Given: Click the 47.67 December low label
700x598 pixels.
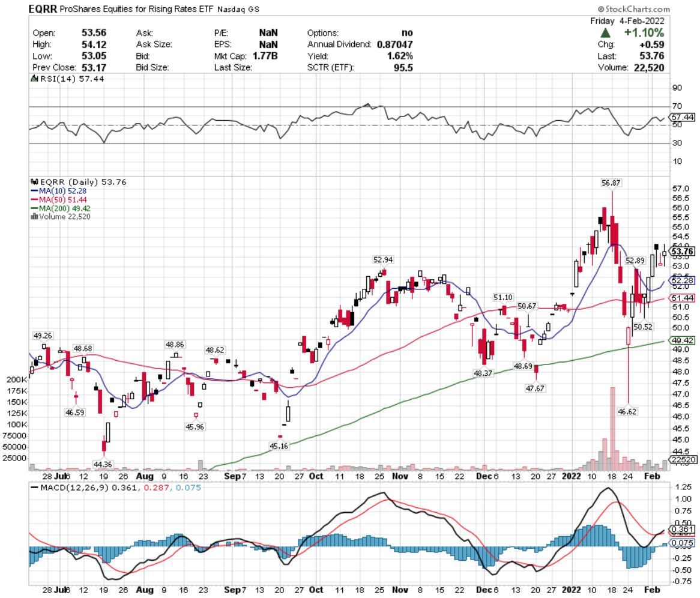Looking at the screenshot, I should click(x=535, y=388).
